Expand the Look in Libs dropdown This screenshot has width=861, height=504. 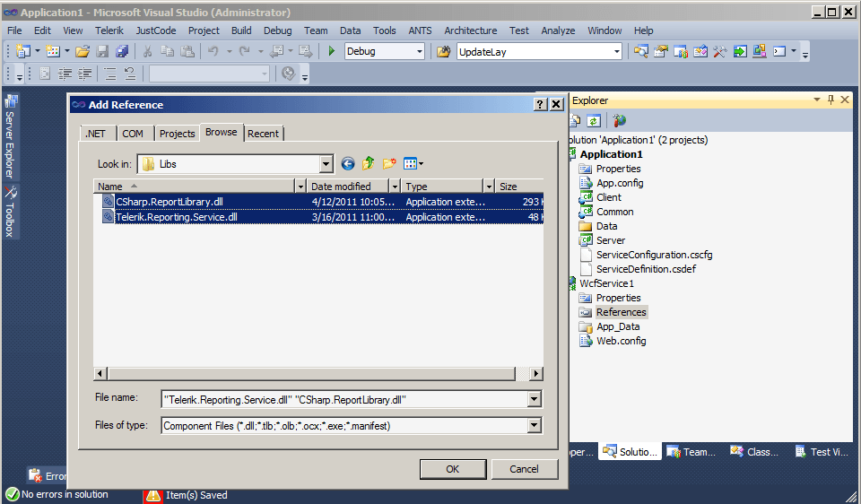326,163
